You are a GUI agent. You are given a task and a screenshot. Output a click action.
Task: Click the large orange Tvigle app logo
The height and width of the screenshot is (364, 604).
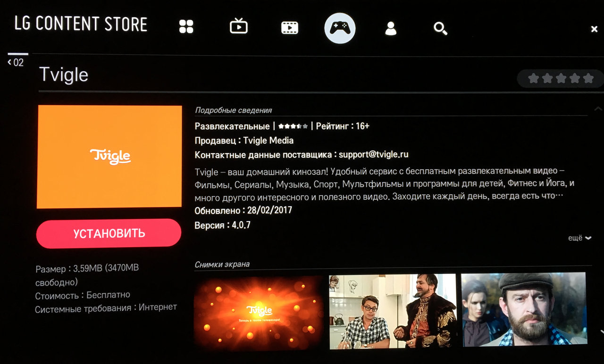pos(109,157)
